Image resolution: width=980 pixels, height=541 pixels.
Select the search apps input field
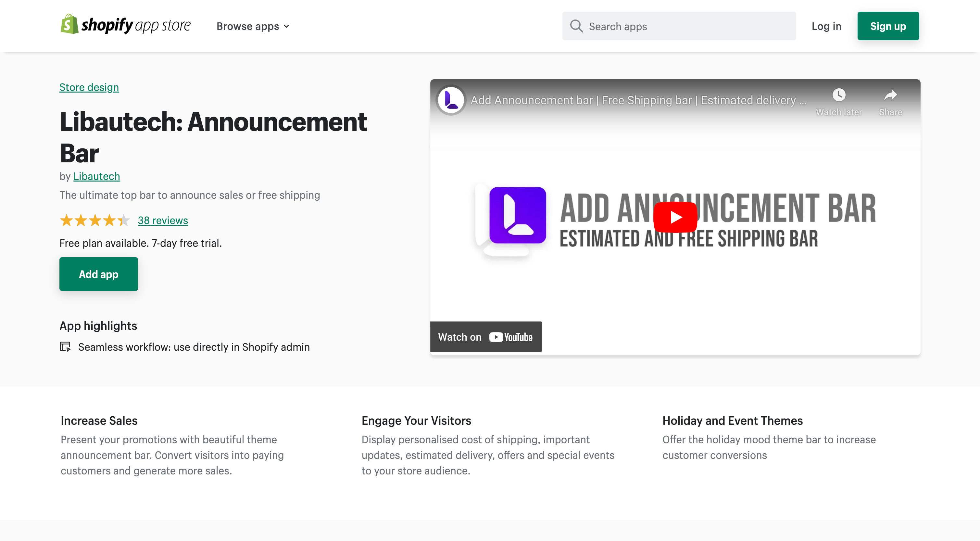[679, 26]
